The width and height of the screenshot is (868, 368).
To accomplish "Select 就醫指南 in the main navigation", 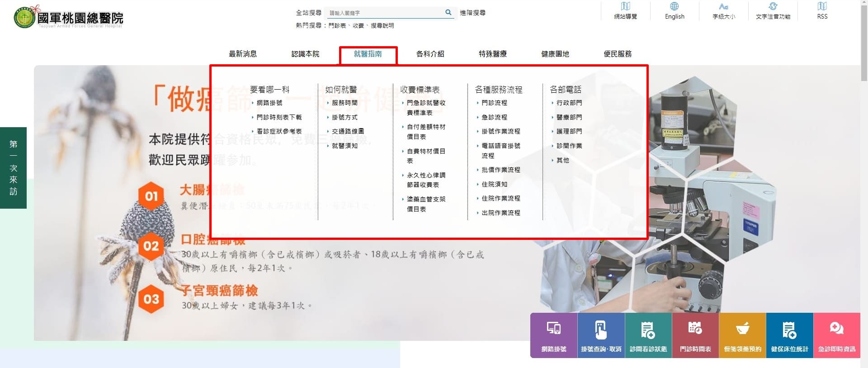I will coord(368,54).
